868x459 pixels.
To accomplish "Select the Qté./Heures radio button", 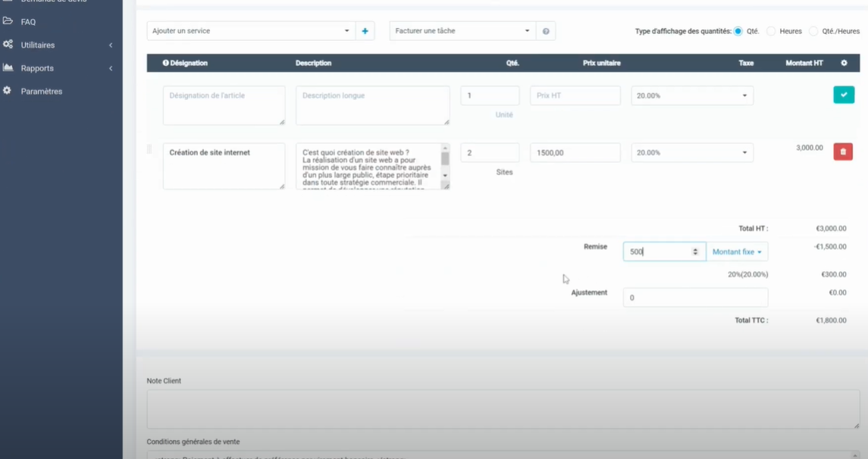I will pyautogui.click(x=813, y=31).
